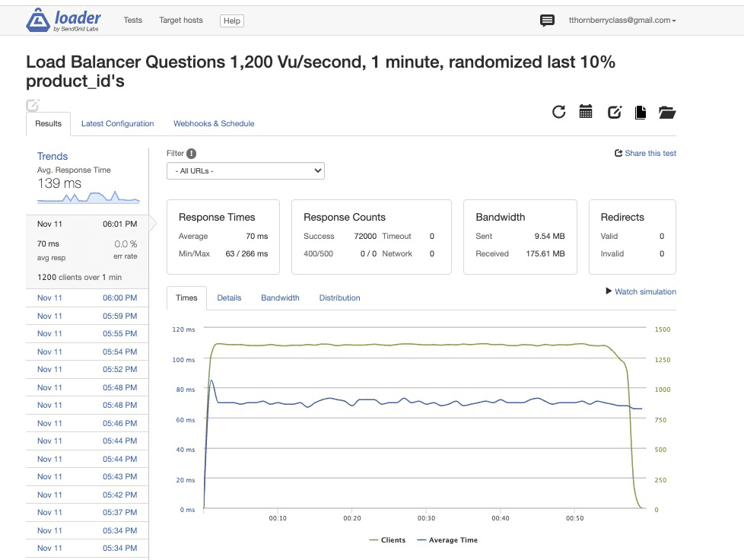The height and width of the screenshot is (560, 744).
Task: Toggle the Average Time legend entry
Action: 447,540
